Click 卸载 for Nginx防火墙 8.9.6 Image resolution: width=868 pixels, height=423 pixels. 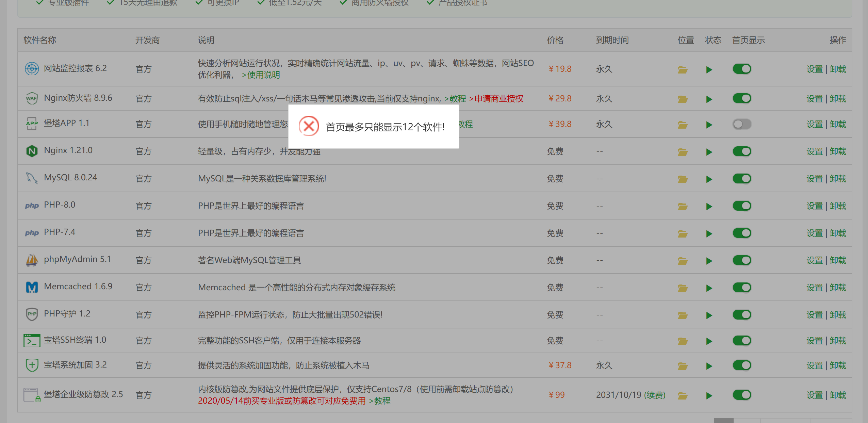(838, 99)
